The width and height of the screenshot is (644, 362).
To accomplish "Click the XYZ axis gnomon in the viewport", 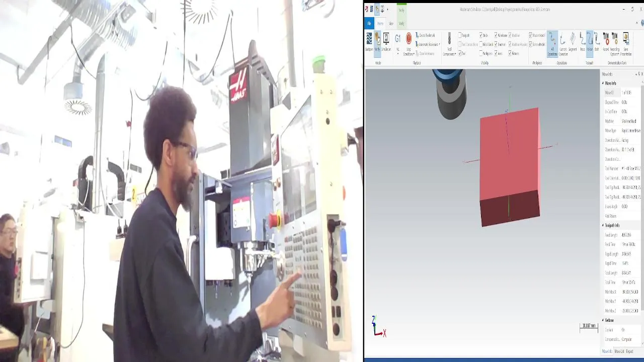I will (x=378, y=326).
